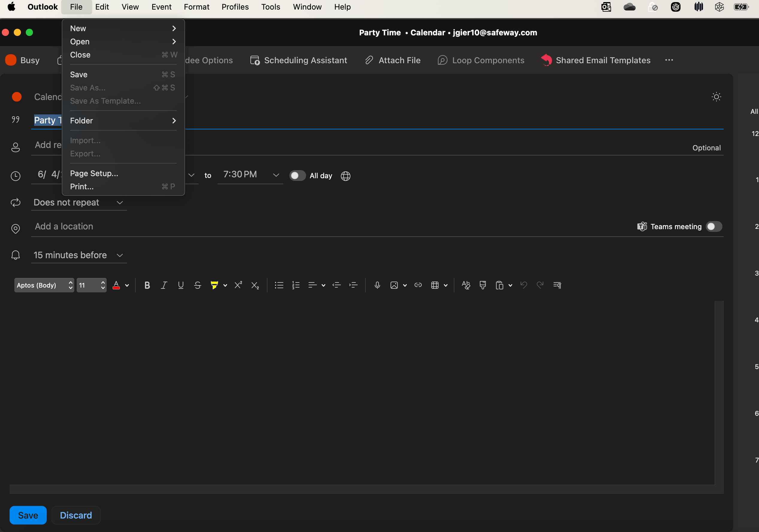Toggle bold formatting in the editor toolbar
Screen dimensions: 759x532
pos(147,285)
